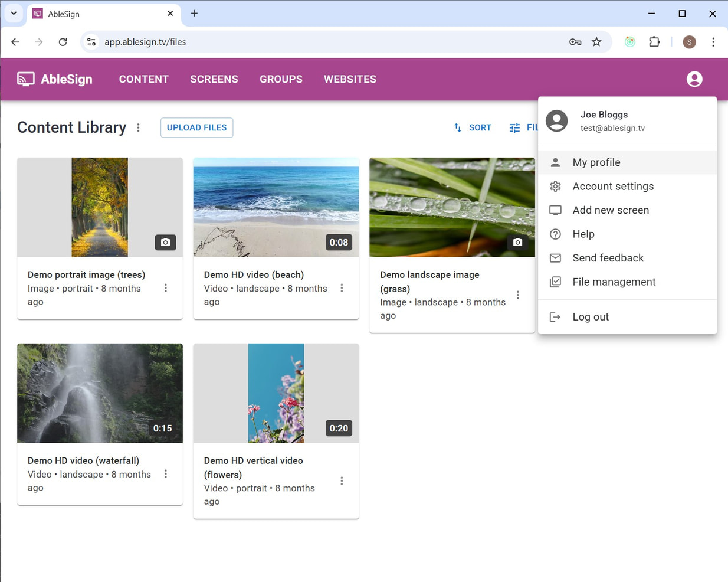Open the Websites tab

click(x=350, y=79)
